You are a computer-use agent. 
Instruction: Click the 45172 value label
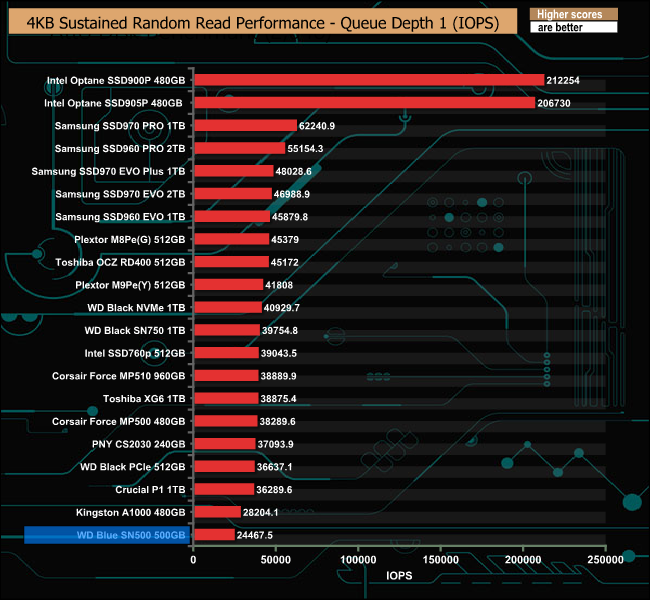(x=284, y=262)
